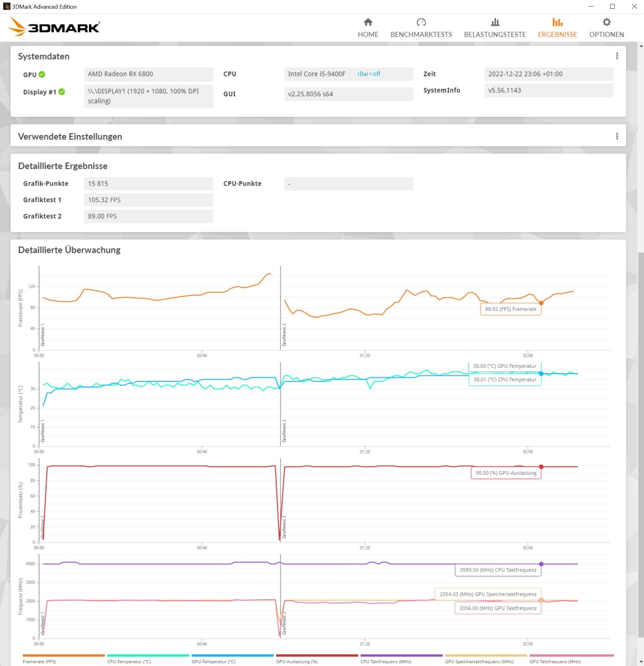
Task: Click the Display #1 green checkmark icon
Action: 62,92
